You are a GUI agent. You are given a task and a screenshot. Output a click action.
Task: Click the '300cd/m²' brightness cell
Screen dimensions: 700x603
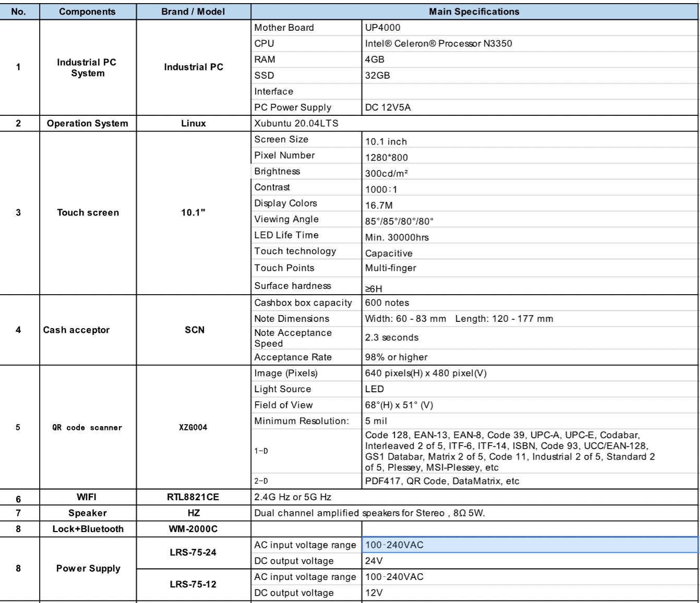530,172
